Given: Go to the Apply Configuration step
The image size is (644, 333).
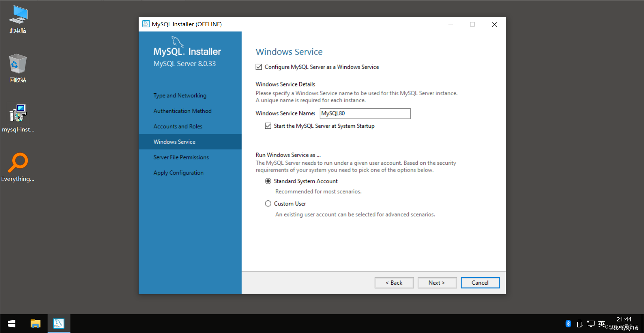Looking at the screenshot, I should point(179,173).
